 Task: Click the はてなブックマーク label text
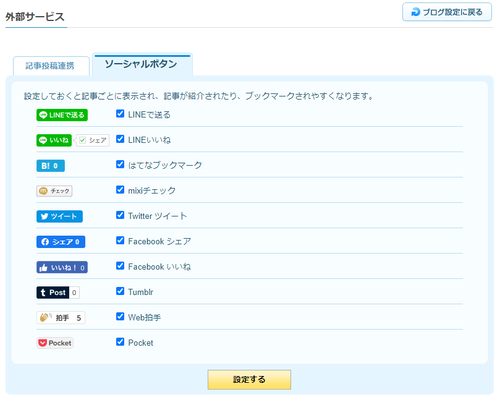(165, 165)
